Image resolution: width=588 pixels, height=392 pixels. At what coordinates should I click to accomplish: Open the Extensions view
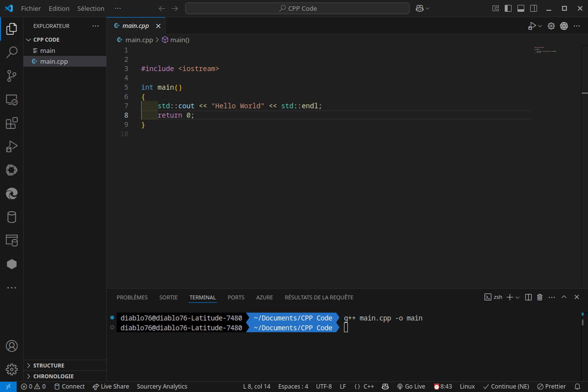12,123
